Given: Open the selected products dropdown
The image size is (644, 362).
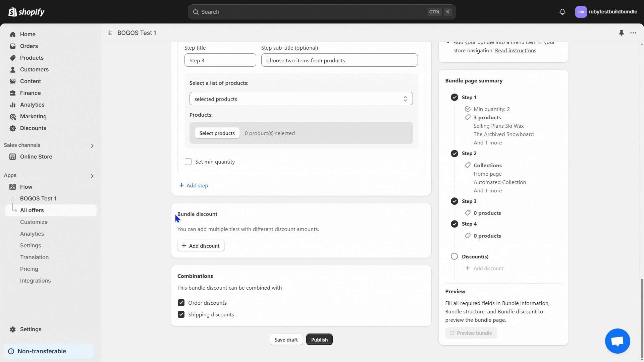Looking at the screenshot, I should 301,99.
